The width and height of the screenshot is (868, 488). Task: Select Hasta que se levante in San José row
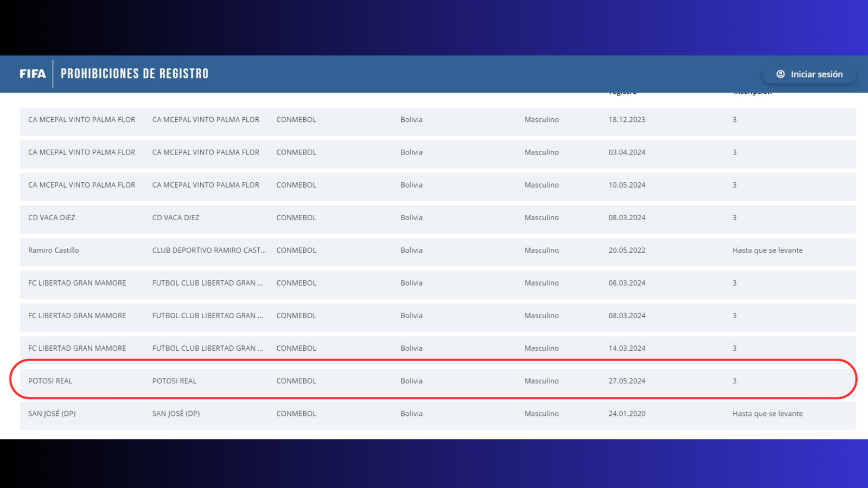[x=767, y=414]
